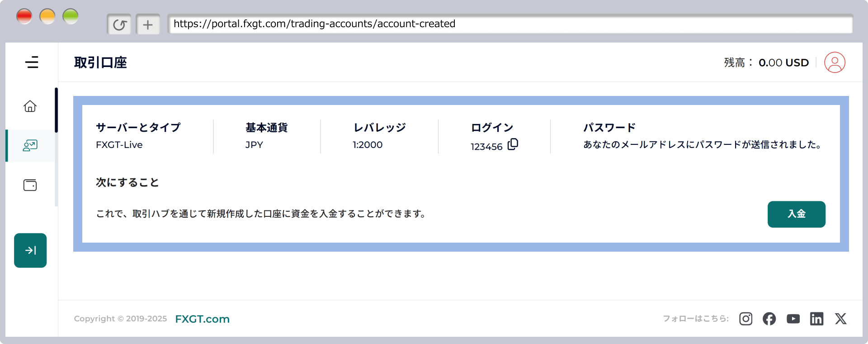Focus the browser URL address bar
Image resolution: width=868 pixels, height=344 pixels.
(510, 24)
